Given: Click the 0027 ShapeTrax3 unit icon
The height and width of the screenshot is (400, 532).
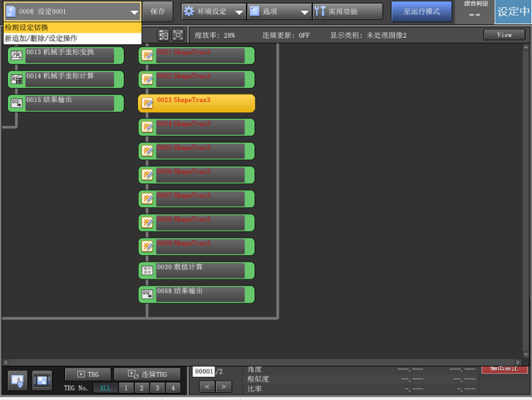Looking at the screenshot, I should [x=147, y=199].
